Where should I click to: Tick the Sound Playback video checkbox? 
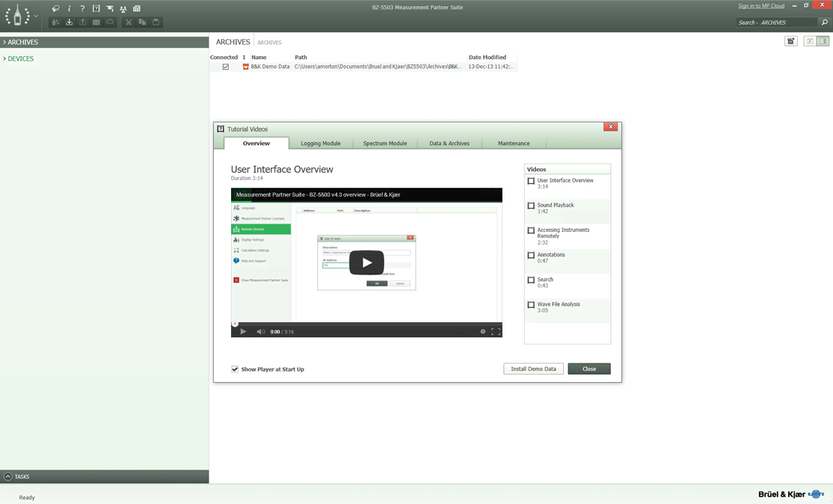(531, 206)
